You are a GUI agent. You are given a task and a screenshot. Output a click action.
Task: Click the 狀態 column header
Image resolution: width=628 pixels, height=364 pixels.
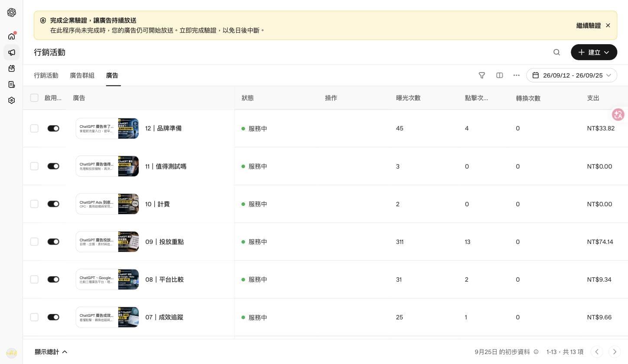(247, 98)
